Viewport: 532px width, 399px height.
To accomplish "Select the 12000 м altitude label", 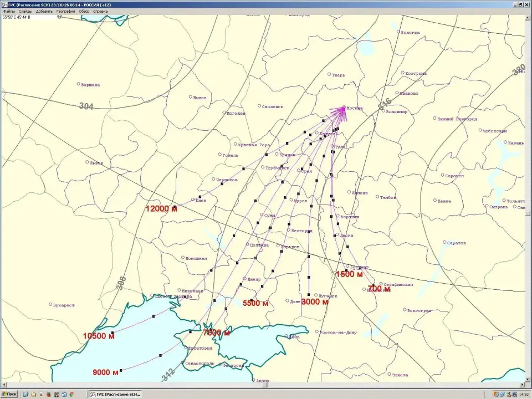I will tap(161, 209).
